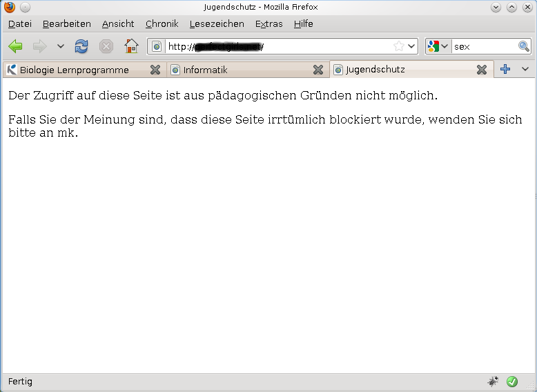
Task: Click the Stop loading icon
Action: coord(106,46)
